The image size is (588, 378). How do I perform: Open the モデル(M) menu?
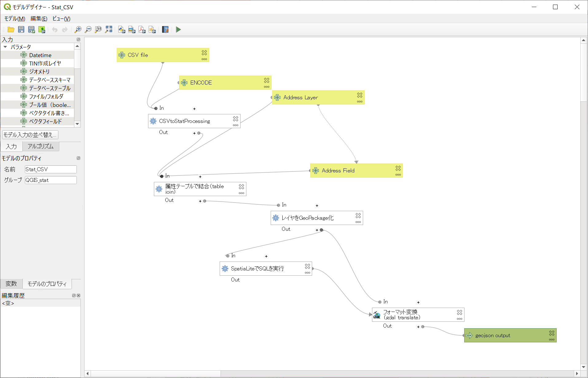15,19
